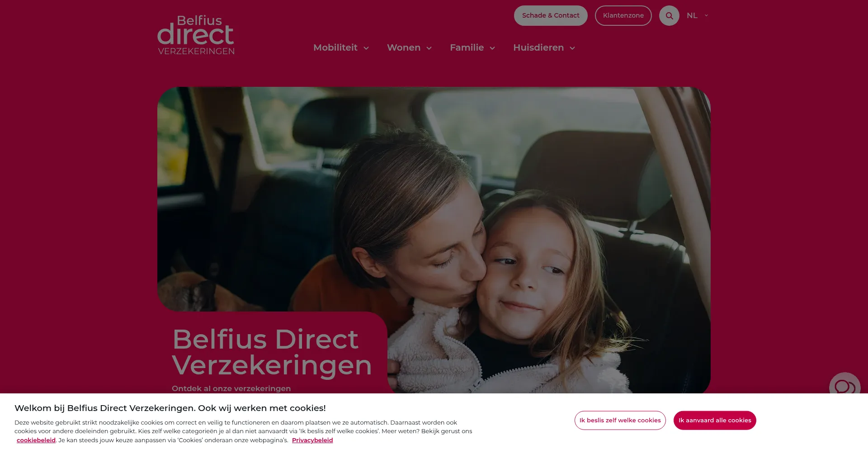Viewport: 868px width, 449px height.
Task: Open the Wonen menu item
Action: point(404,47)
